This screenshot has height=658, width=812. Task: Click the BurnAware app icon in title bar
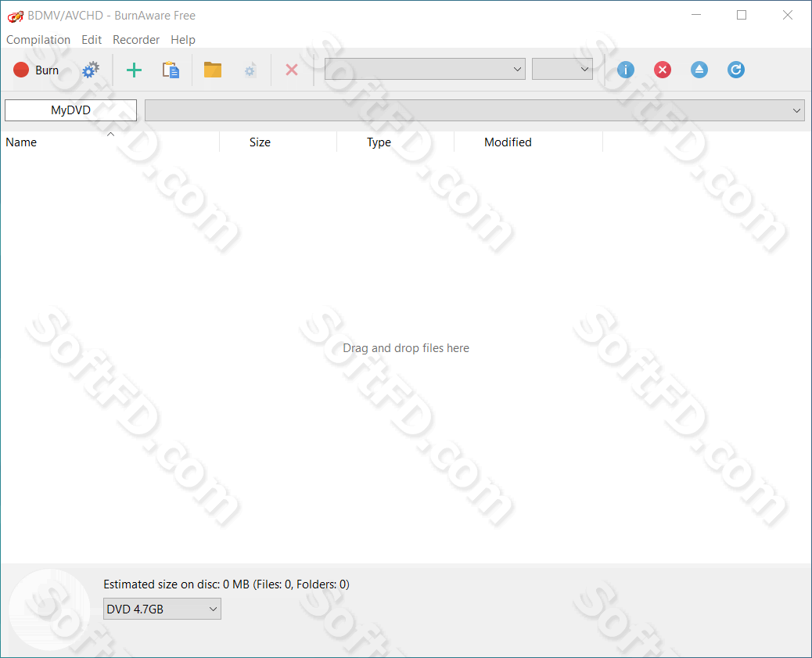click(x=15, y=16)
